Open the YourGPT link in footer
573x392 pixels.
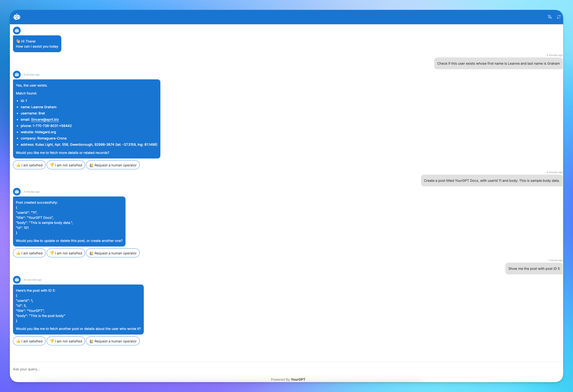[298, 379]
